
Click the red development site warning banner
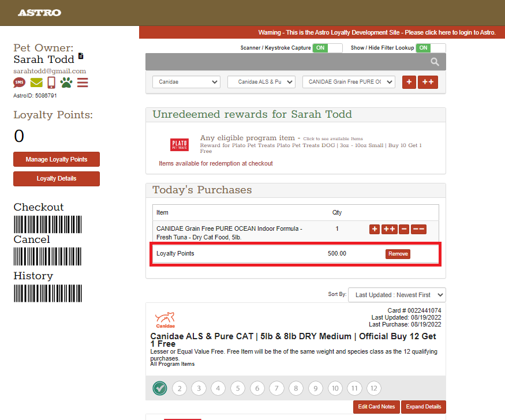click(x=322, y=32)
